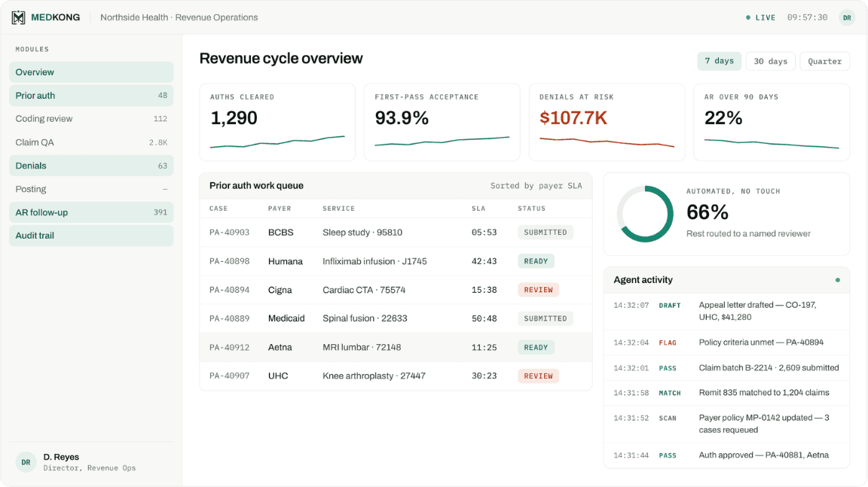Viewport: 868px width, 487px height.
Task: Click the MedKong logo icon
Action: (18, 18)
